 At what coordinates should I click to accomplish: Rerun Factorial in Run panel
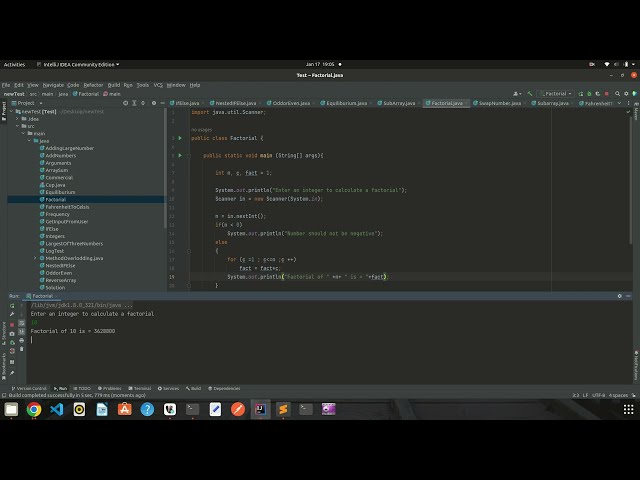point(12,305)
